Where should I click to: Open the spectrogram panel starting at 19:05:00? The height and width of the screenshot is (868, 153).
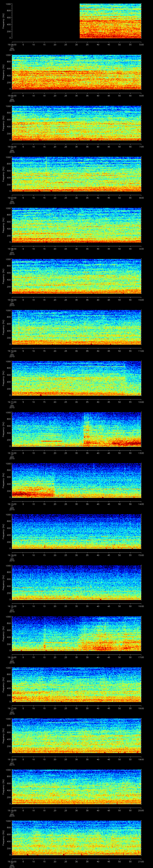pyautogui.click(x=77, y=72)
